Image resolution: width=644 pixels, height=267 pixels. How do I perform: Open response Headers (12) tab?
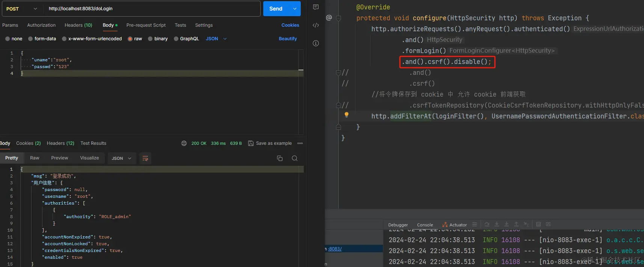(60, 143)
